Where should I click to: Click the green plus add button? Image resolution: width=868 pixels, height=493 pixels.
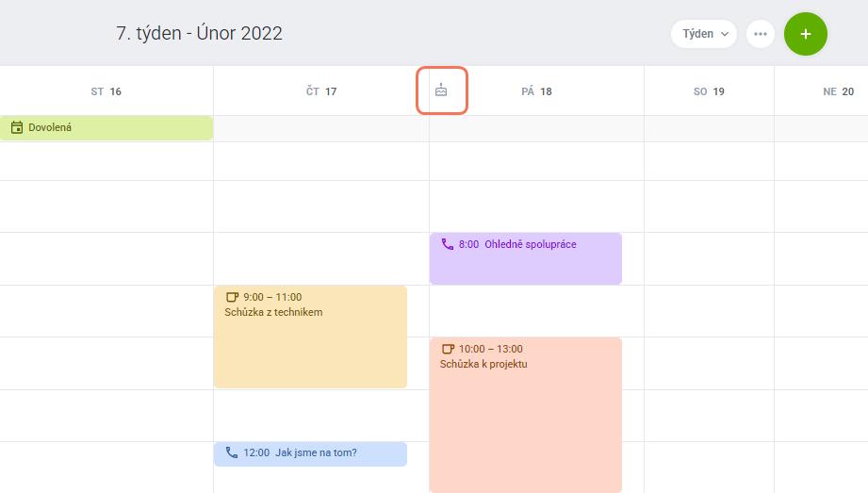point(806,34)
